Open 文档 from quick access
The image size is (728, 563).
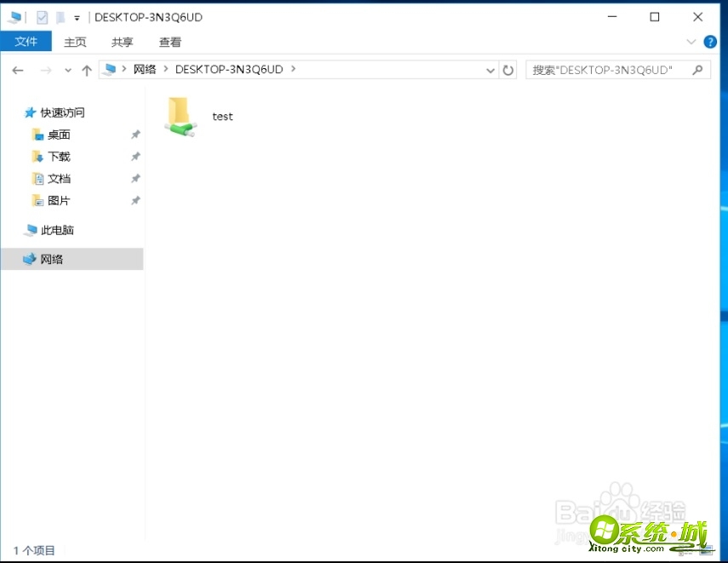[59, 178]
